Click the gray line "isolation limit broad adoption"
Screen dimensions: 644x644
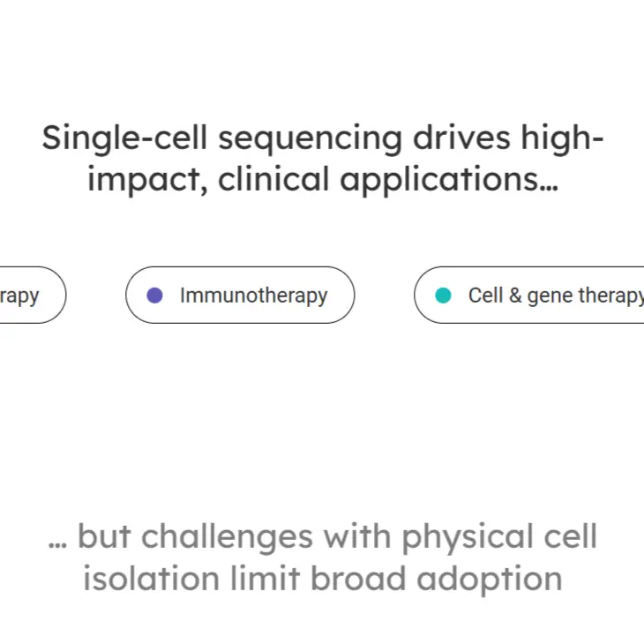click(322, 579)
